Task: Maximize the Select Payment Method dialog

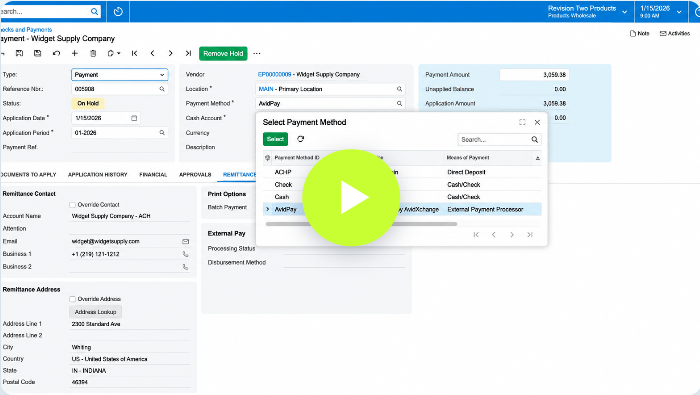Action: [522, 122]
